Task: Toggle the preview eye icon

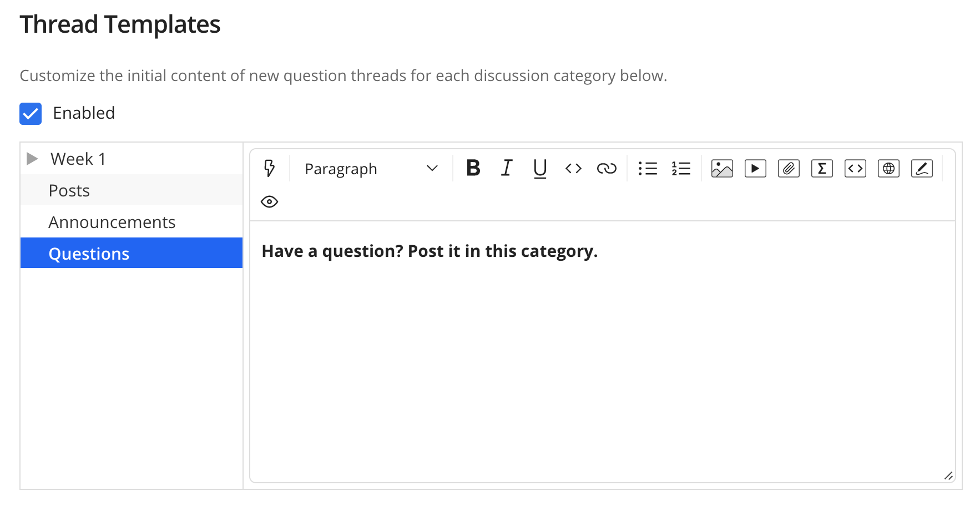Action: coord(270,201)
